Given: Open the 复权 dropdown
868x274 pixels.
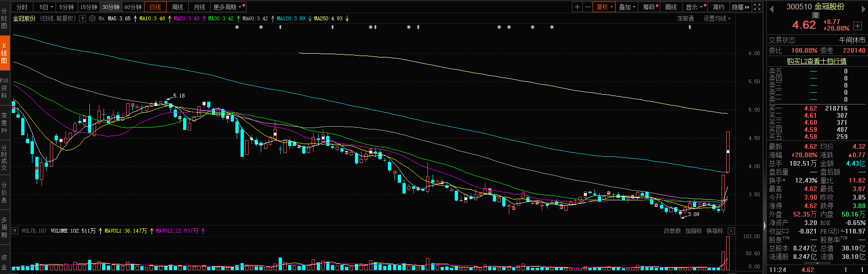Looking at the screenshot, I should click(604, 7).
